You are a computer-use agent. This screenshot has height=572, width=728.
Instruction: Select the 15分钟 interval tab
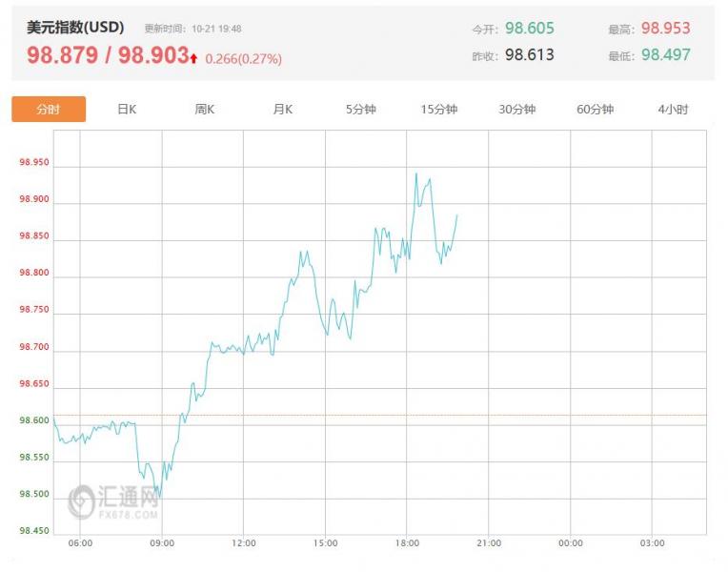tap(439, 110)
